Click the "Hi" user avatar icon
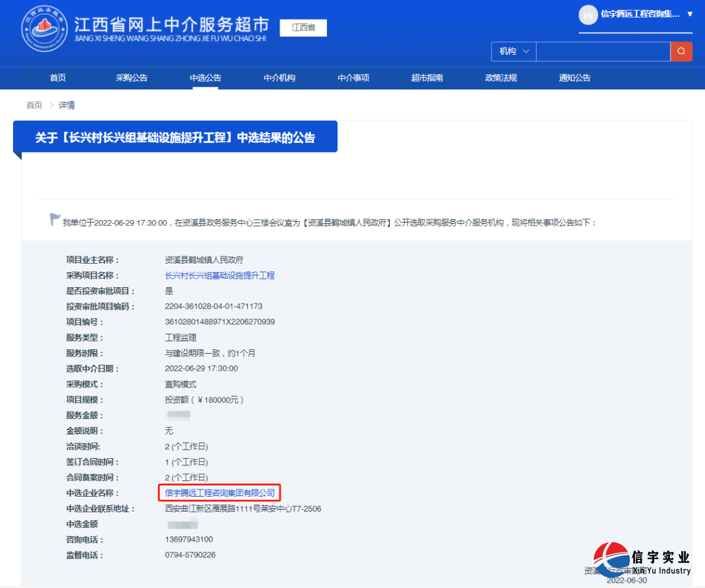Screen dimensions: 705x588 point(588,14)
